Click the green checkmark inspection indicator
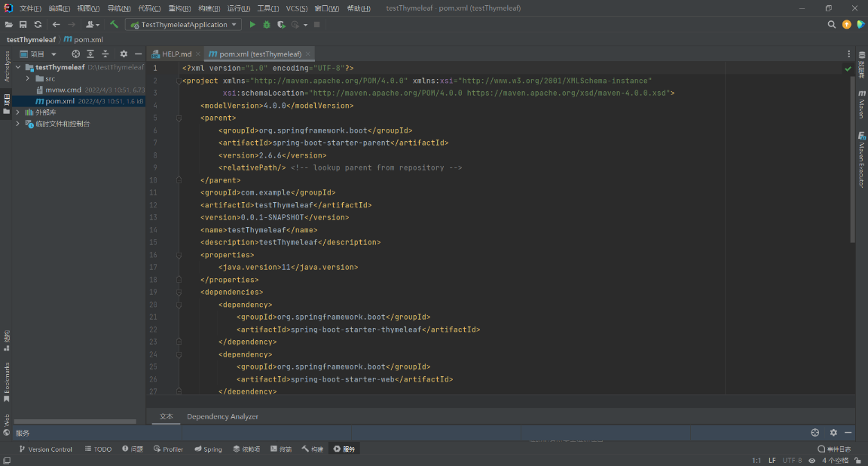Image resolution: width=868 pixels, height=466 pixels. pos(848,69)
